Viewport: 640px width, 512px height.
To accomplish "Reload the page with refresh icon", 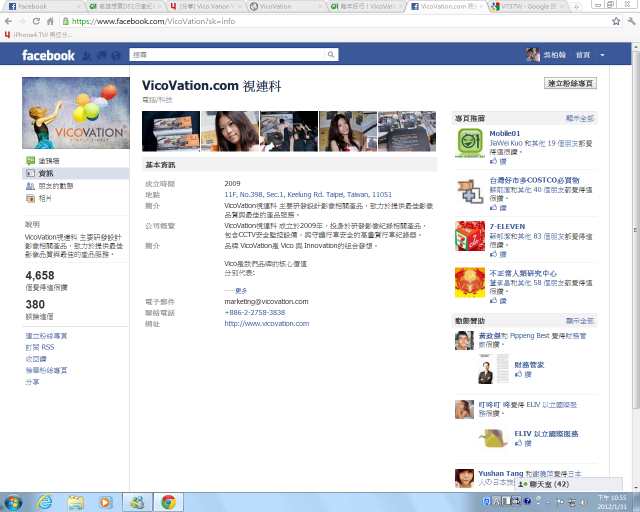I will pyautogui.click(x=36, y=21).
